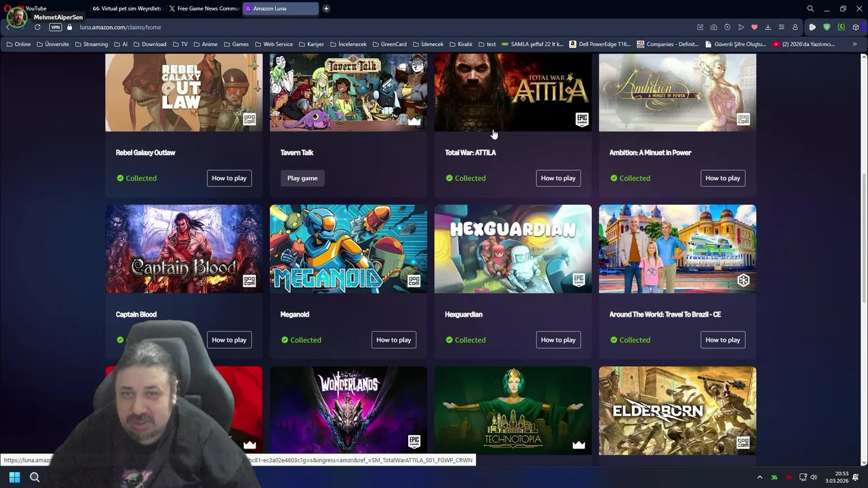
Task: Open the Windows Start menu
Action: pos(14,477)
